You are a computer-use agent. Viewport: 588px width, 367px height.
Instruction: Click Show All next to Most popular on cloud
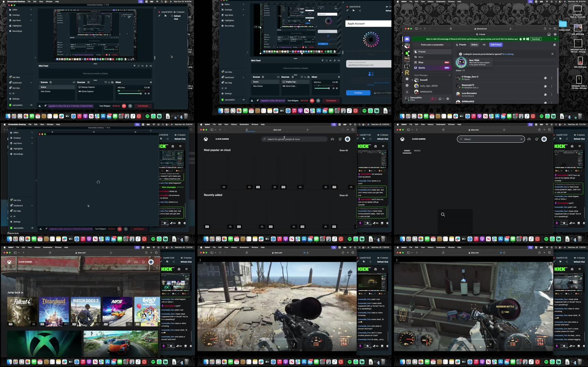pyautogui.click(x=343, y=150)
